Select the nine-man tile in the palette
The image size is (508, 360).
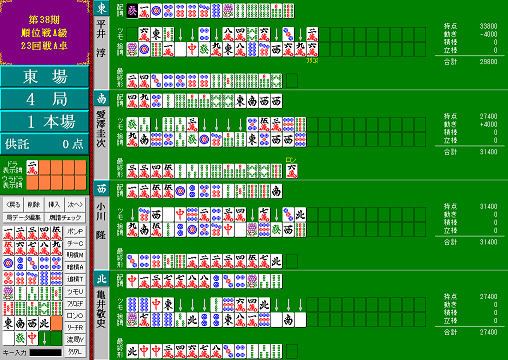coord(56,248)
